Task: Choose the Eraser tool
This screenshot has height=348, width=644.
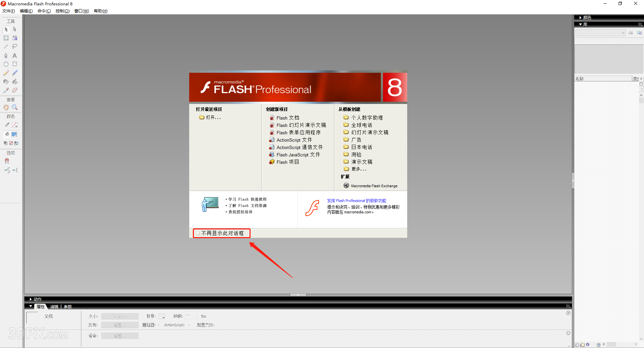Action: point(15,90)
